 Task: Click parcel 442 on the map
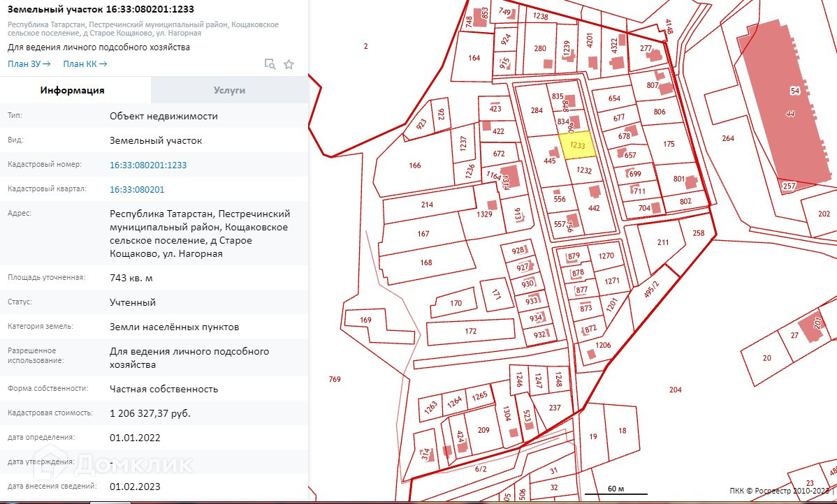click(594, 208)
